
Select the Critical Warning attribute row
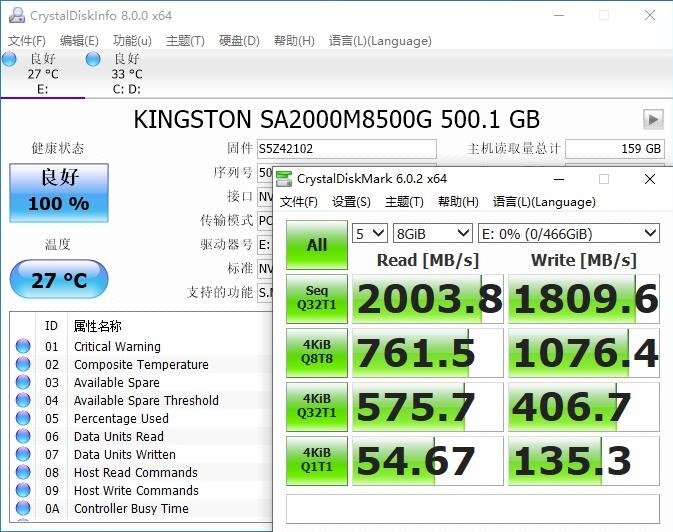(x=141, y=346)
